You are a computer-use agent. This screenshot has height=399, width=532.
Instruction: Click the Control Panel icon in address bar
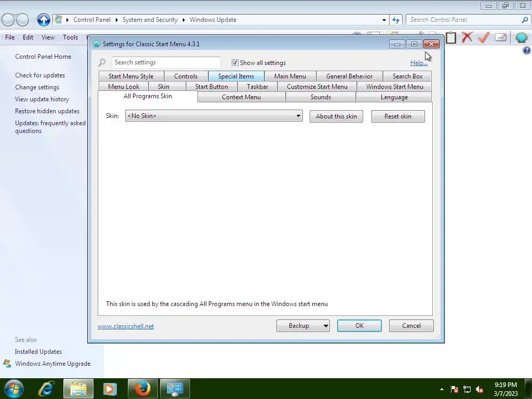(58, 19)
